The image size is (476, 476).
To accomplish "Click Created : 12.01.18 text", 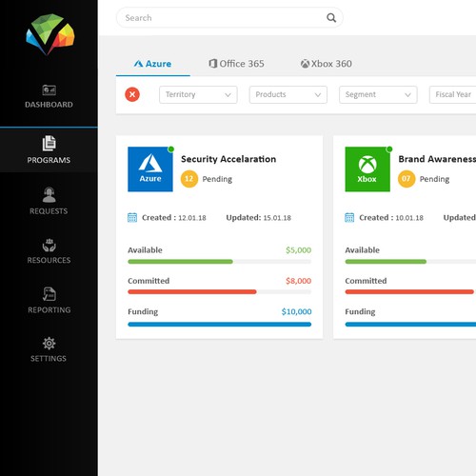I will [x=174, y=218].
